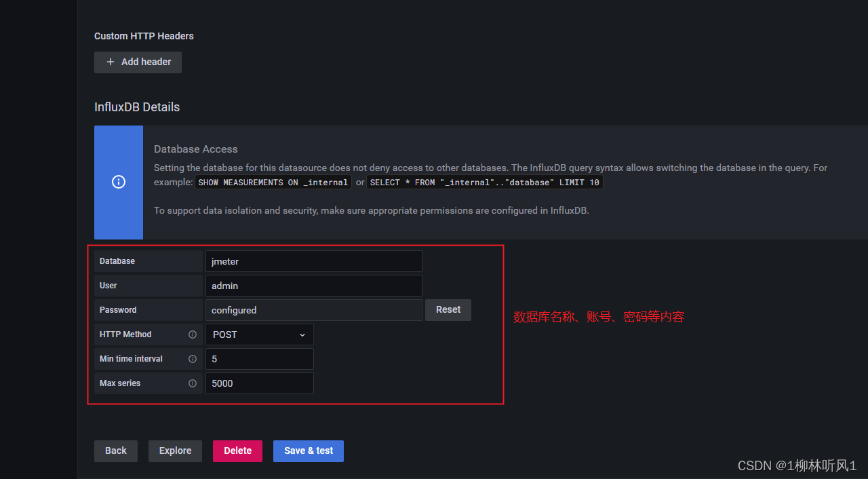Click the Custom HTTP Headers label

144,36
